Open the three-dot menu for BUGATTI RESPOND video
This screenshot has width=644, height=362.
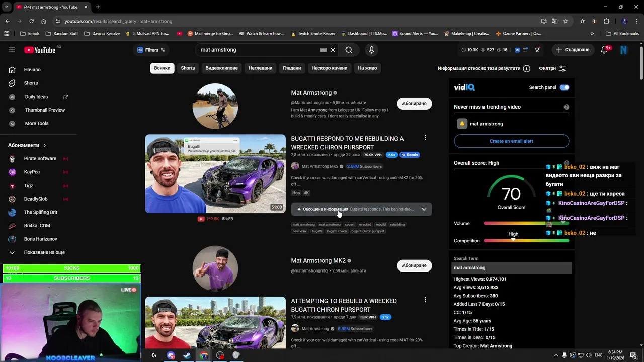425,138
